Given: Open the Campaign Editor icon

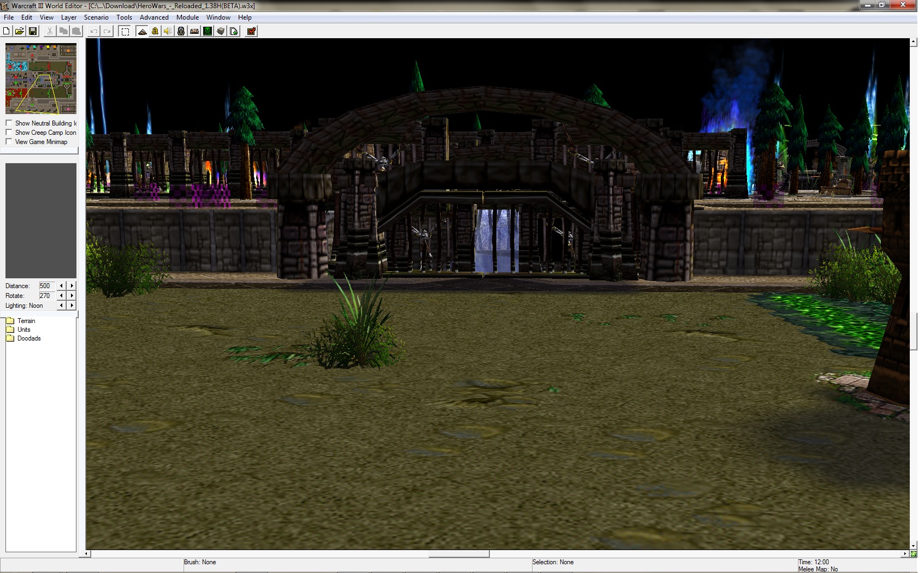Looking at the screenshot, I should [194, 31].
